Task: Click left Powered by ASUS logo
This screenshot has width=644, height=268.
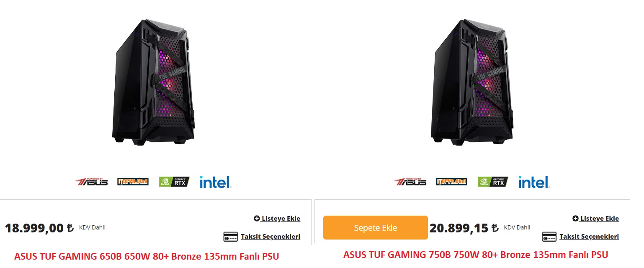Action: [x=91, y=182]
